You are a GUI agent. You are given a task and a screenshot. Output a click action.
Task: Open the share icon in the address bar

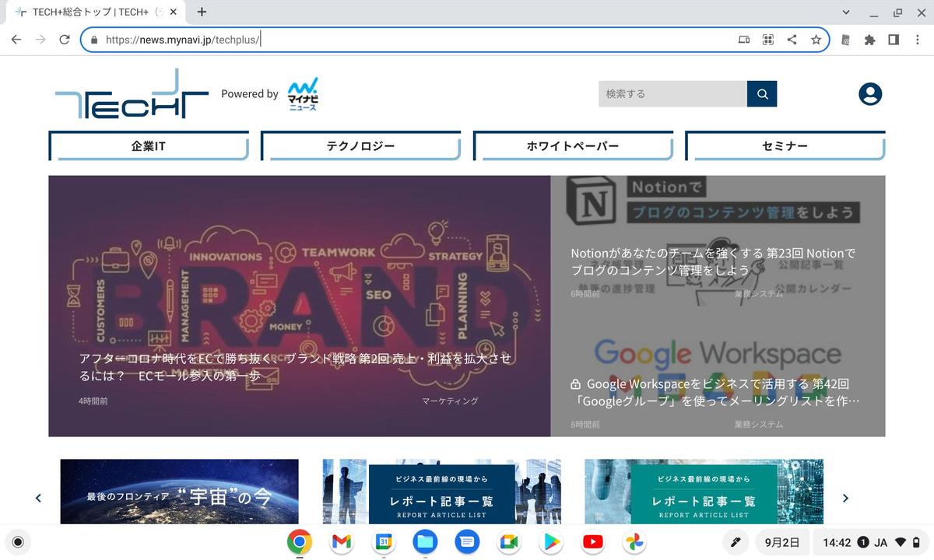[792, 40]
